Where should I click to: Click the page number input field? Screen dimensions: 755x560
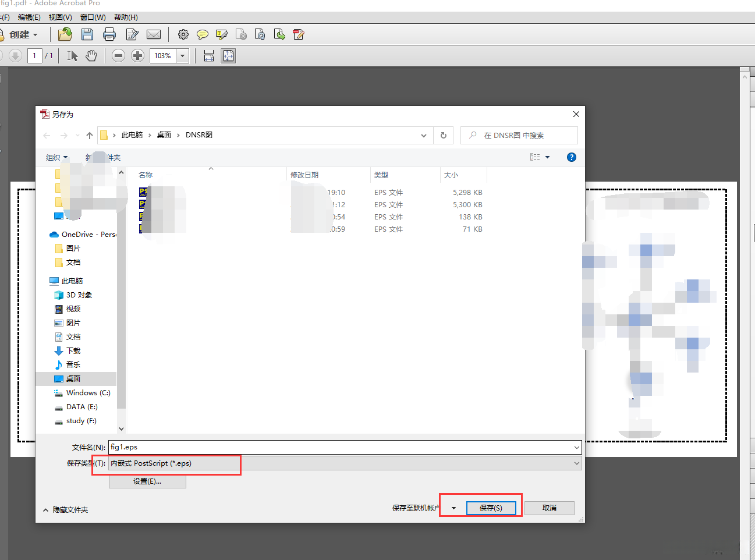point(34,56)
